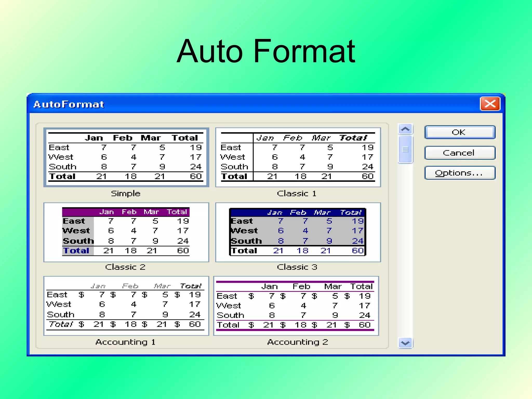The width and height of the screenshot is (532, 399).
Task: Choose the Classic 3 format preview
Action: click(298, 232)
